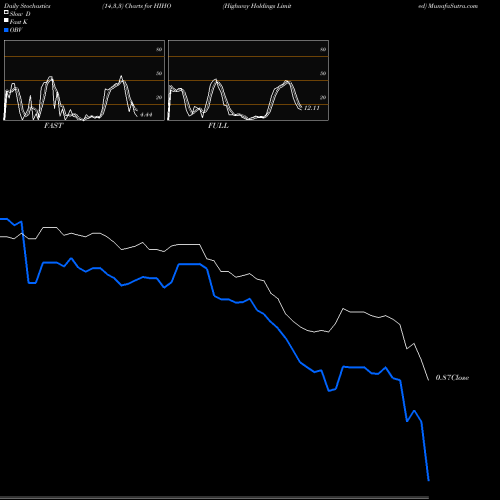Click the 12.11 value in FULL chart
The width and height of the screenshot is (500, 500).
(x=312, y=108)
